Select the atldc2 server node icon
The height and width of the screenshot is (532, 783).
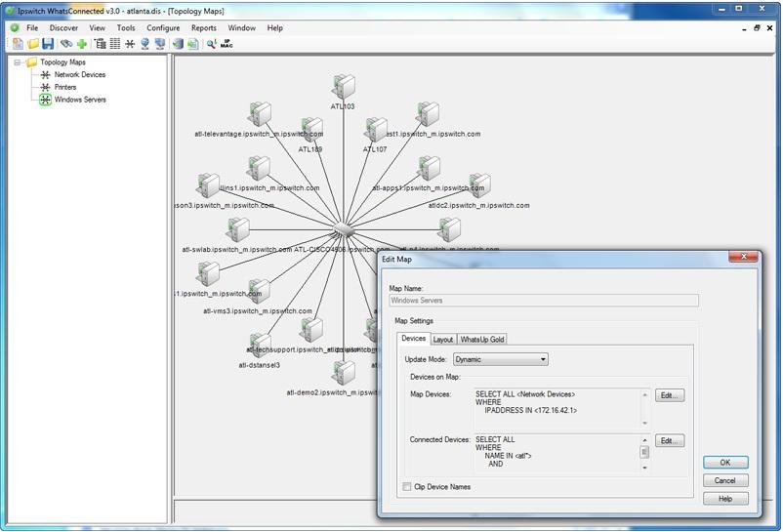479,185
